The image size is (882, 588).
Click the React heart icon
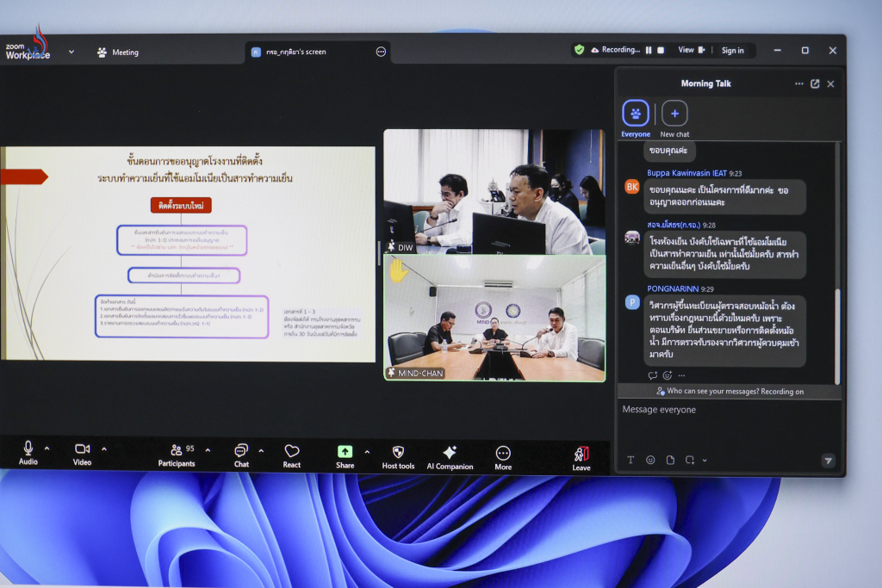292,455
